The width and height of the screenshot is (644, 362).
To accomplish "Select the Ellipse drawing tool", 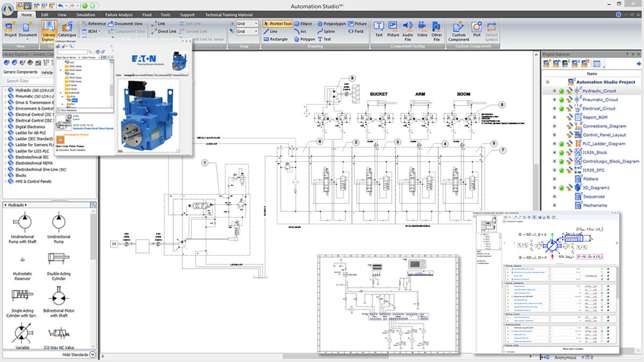I will 303,24.
